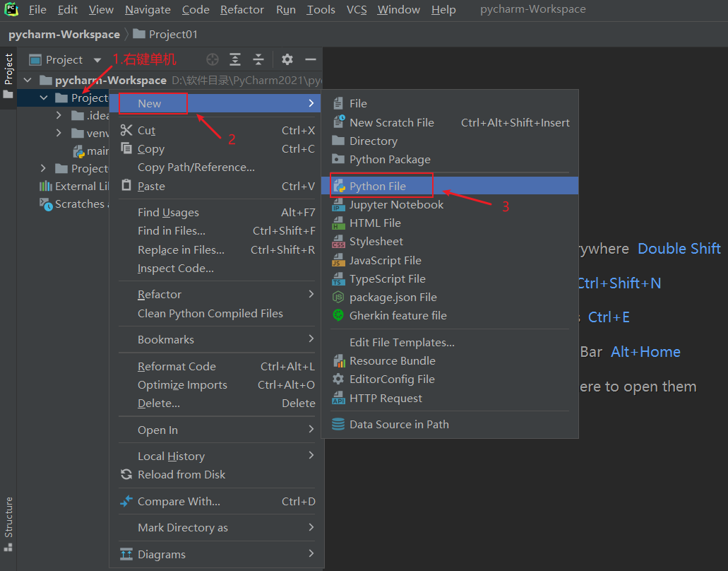Click the New Scratch File icon

pos(339,122)
